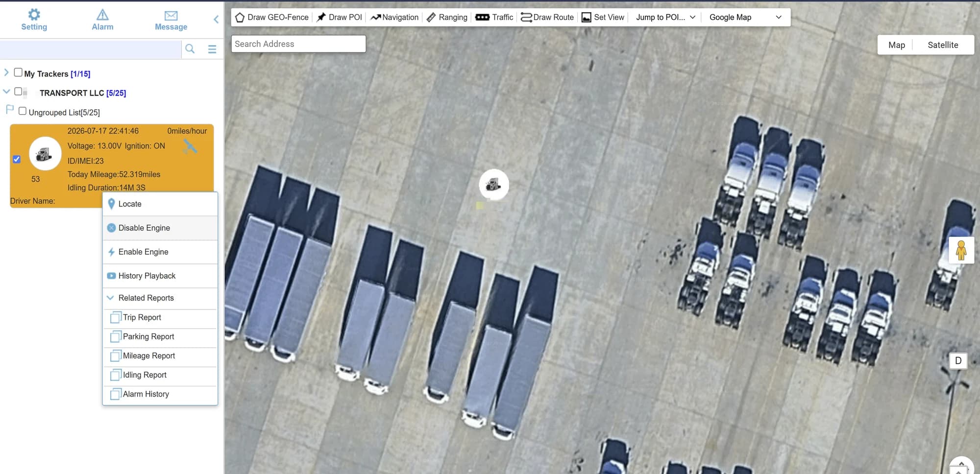
Task: Click the Navigation arrow icon
Action: [x=375, y=17]
